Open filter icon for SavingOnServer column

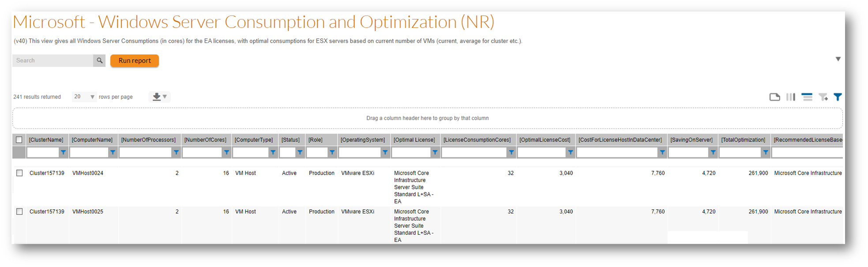713,153
